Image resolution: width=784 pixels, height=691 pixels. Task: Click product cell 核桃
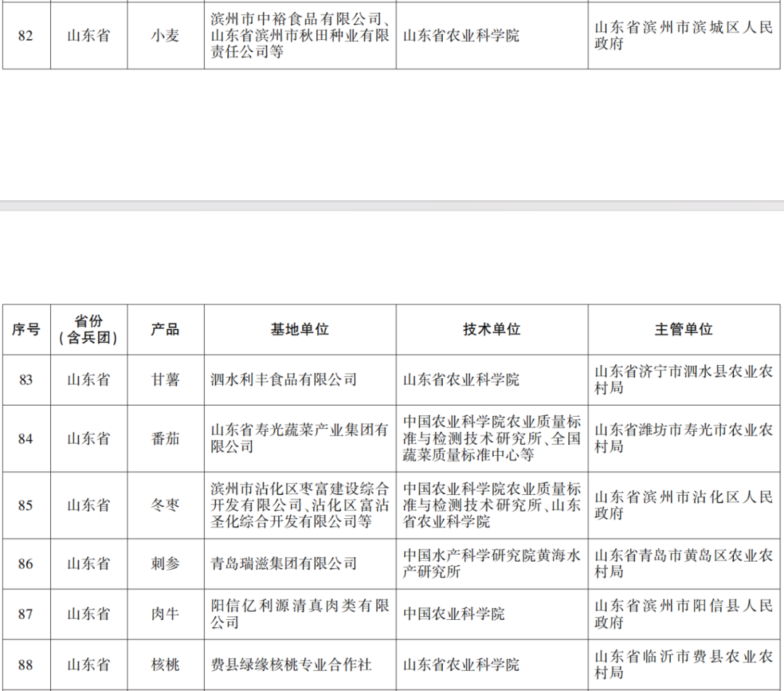(x=165, y=665)
